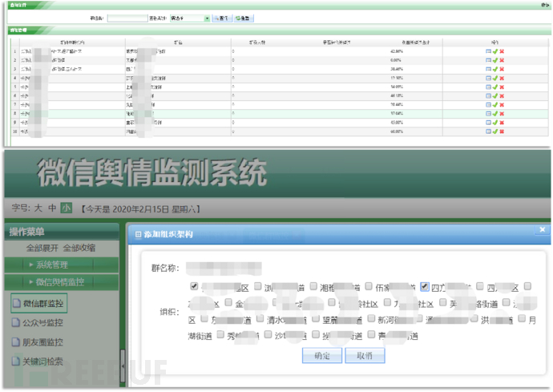
Task: Delete row 3 with the red X icon
Action: [502, 69]
